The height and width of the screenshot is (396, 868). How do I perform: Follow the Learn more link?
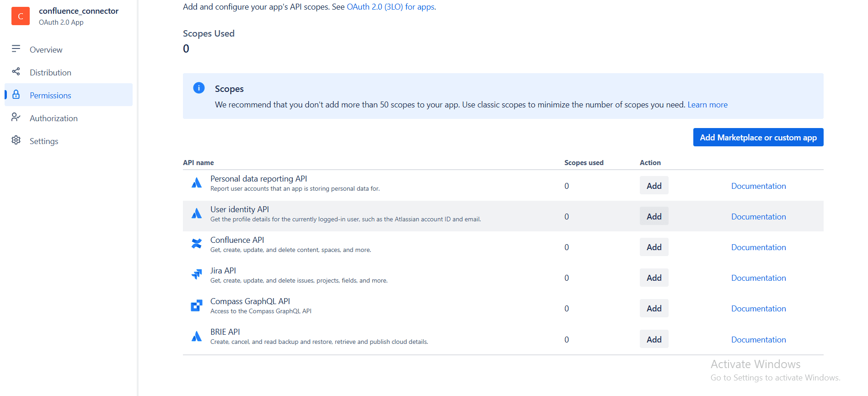click(707, 105)
